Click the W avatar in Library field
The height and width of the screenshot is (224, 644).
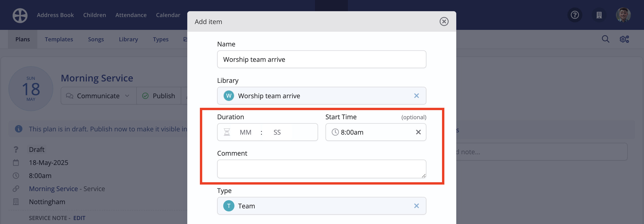(229, 96)
